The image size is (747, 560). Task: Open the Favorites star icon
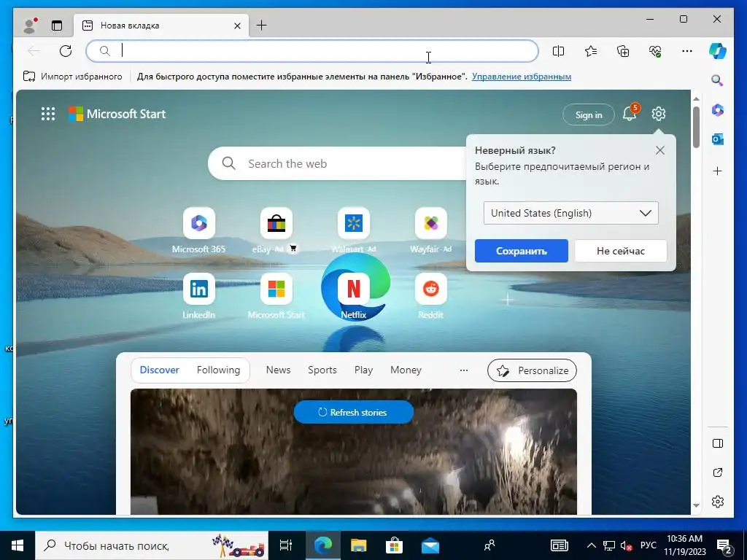click(591, 51)
